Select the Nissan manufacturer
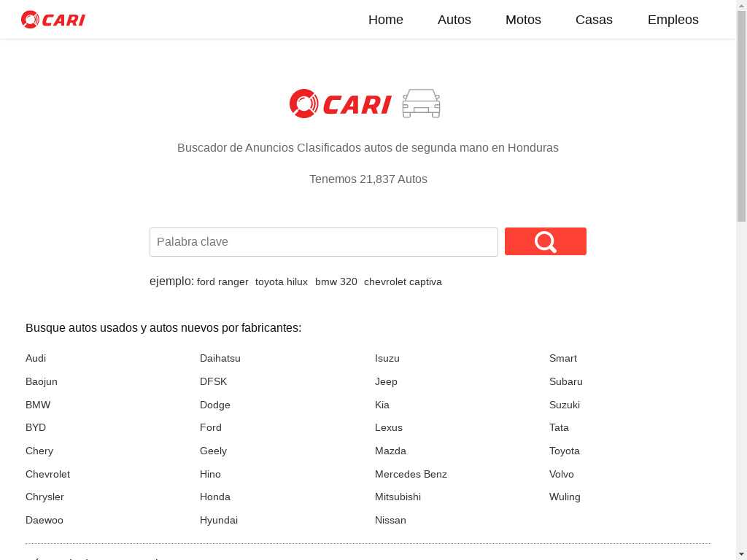747x560 pixels. tap(391, 521)
